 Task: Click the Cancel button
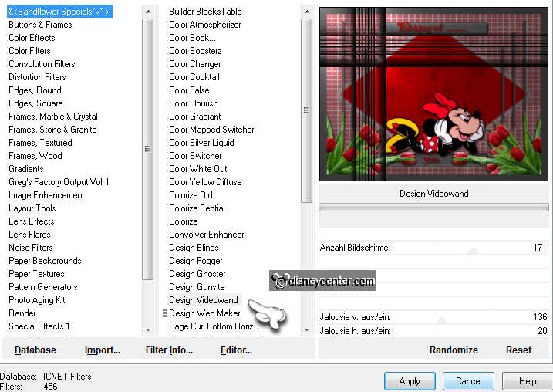coord(468,381)
